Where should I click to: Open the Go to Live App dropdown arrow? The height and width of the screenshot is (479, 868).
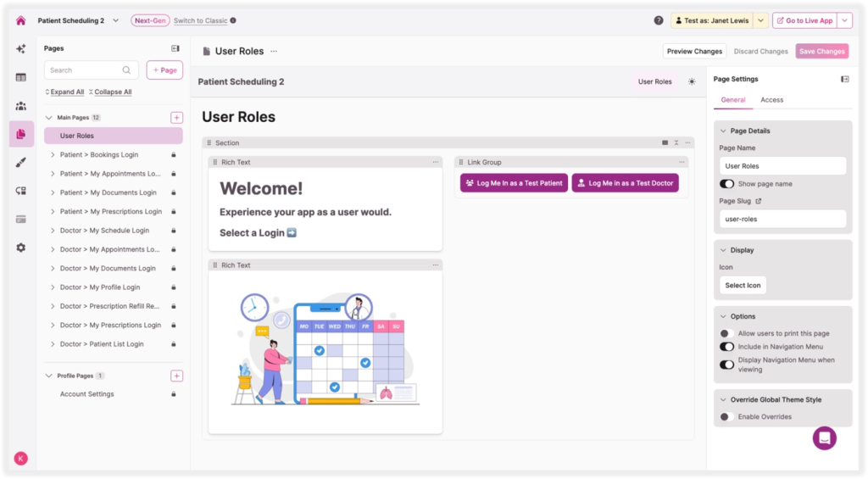pos(845,20)
